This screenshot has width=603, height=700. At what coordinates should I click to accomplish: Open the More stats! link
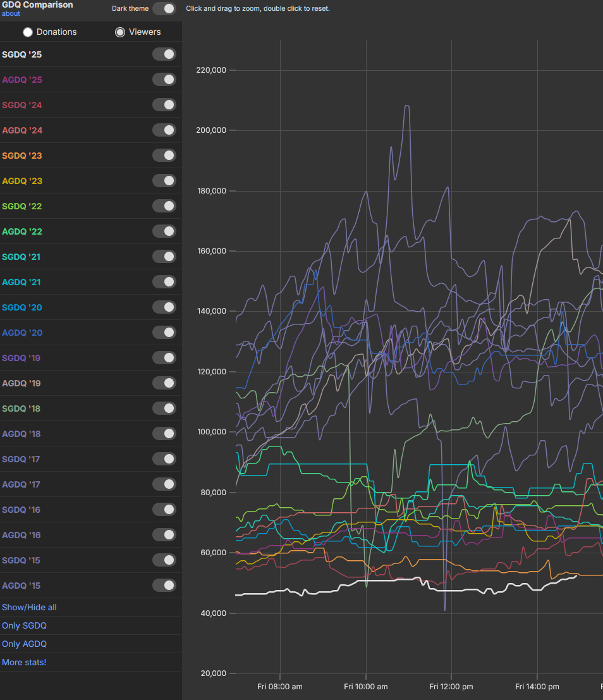(24, 662)
